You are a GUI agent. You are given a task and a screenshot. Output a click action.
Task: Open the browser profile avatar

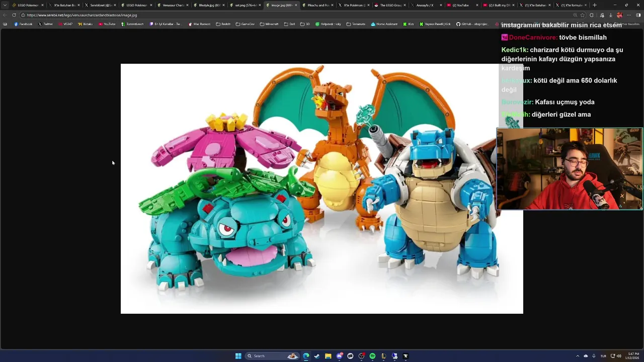coord(619,15)
